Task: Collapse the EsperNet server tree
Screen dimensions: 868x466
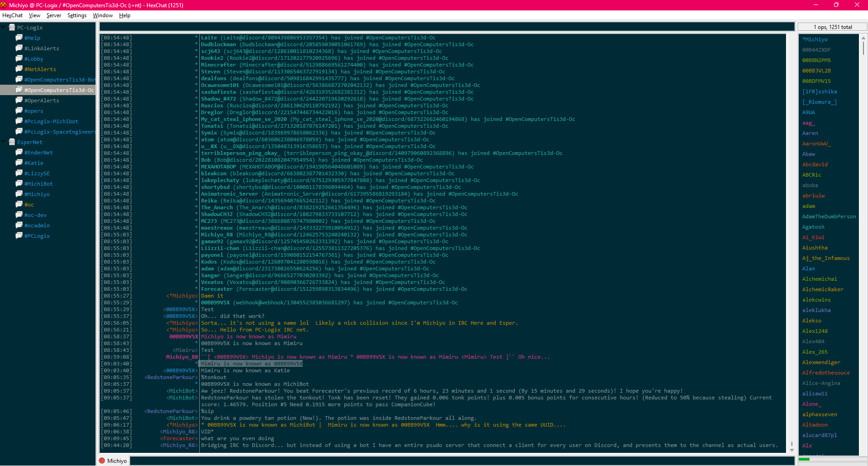Action: (4, 142)
